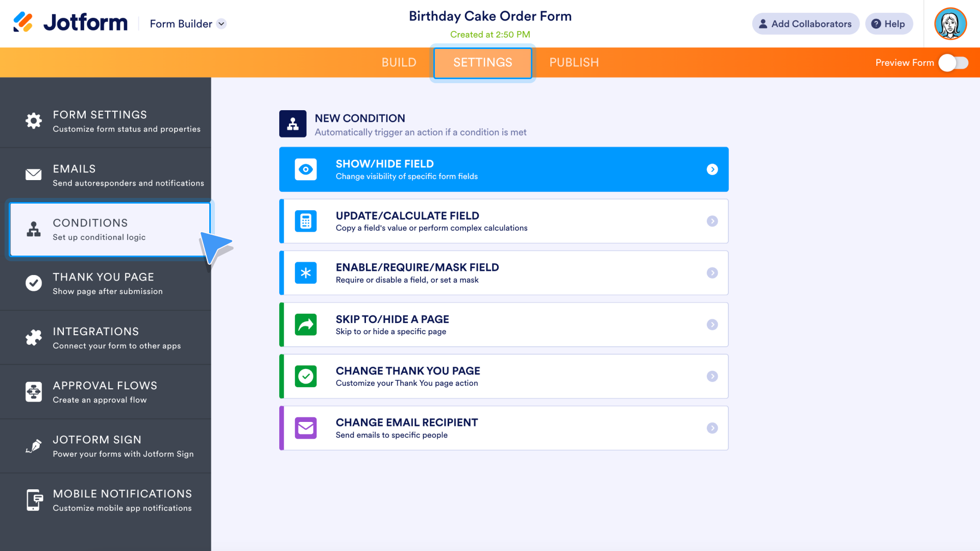980x551 pixels.
Task: Click the Change Email Recipient envelope icon
Action: click(306, 428)
